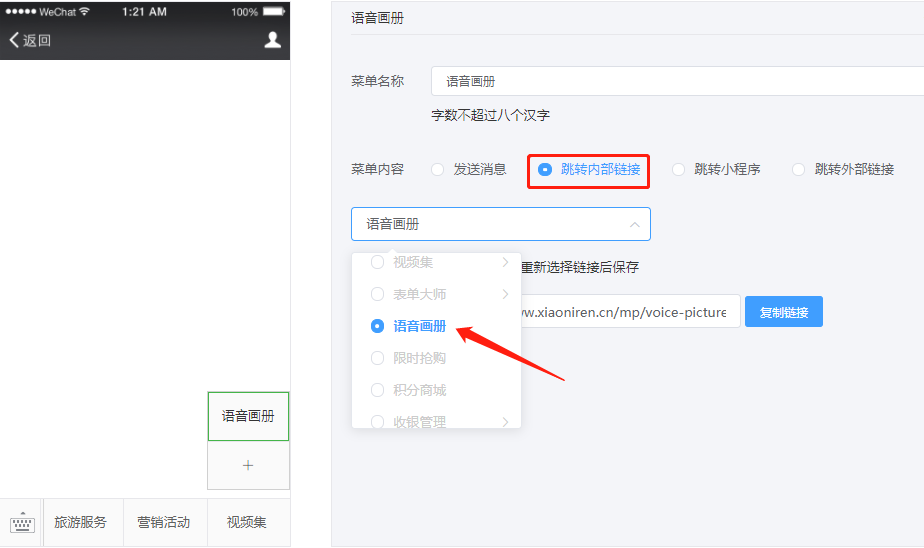Pick 语音画册 in the dropdown list
Viewport: 924px width, 548px height.
(x=419, y=326)
